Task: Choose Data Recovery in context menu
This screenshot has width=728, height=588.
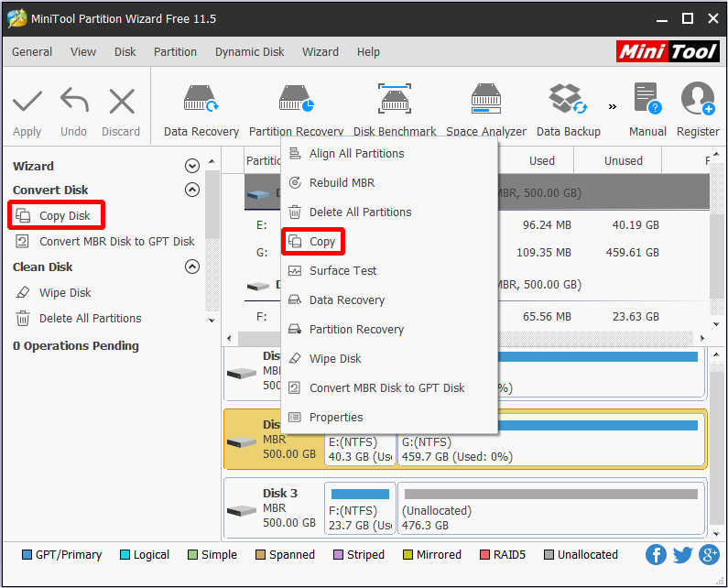Action: click(389, 300)
